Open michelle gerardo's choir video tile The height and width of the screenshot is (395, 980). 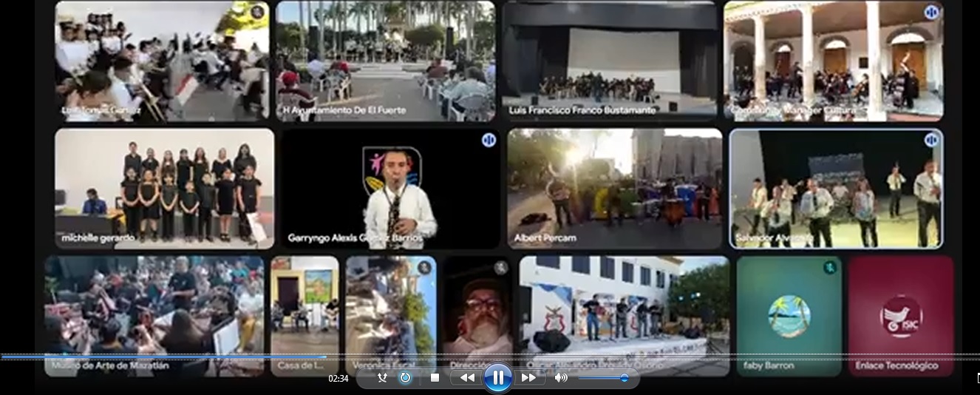point(164,189)
